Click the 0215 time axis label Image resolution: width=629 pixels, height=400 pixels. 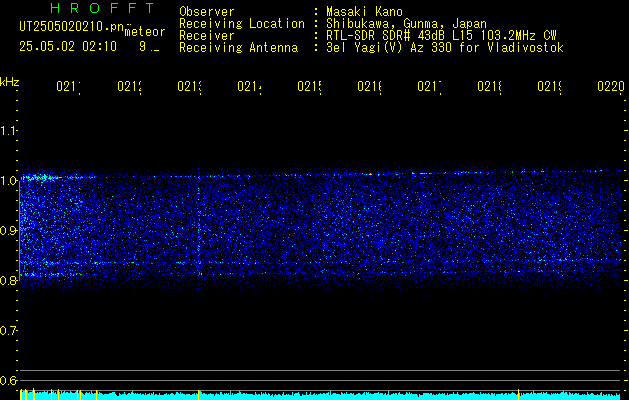pos(309,87)
